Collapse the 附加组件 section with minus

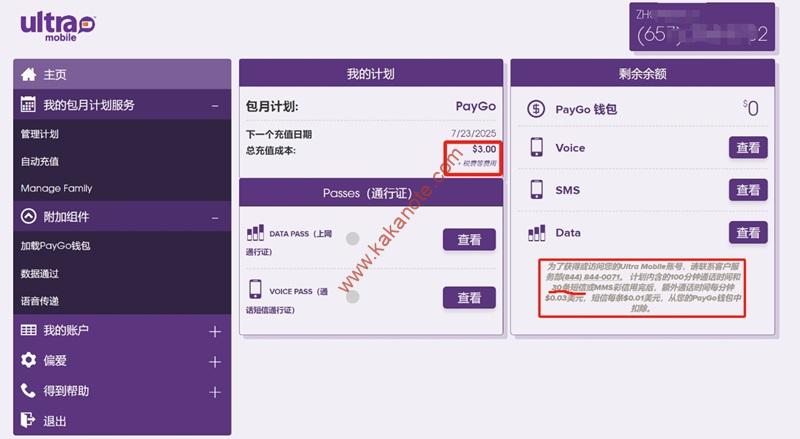tap(215, 218)
